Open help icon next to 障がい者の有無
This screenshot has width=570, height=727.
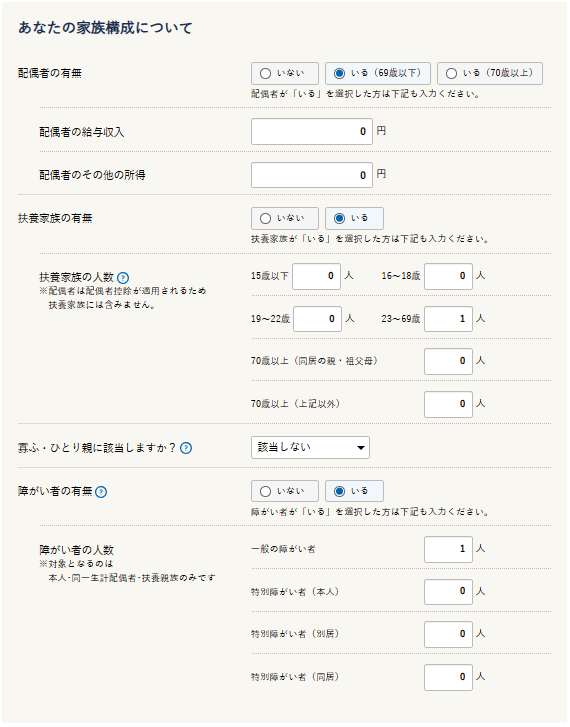click(101, 492)
